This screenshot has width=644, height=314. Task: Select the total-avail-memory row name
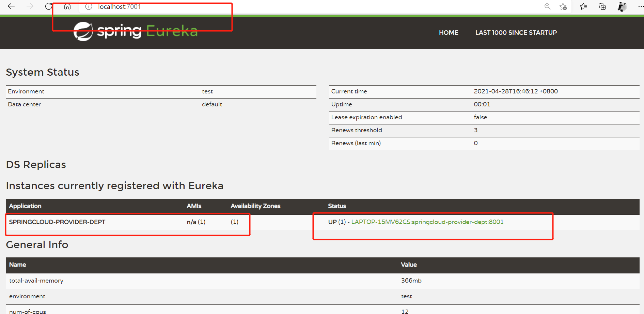pos(36,281)
